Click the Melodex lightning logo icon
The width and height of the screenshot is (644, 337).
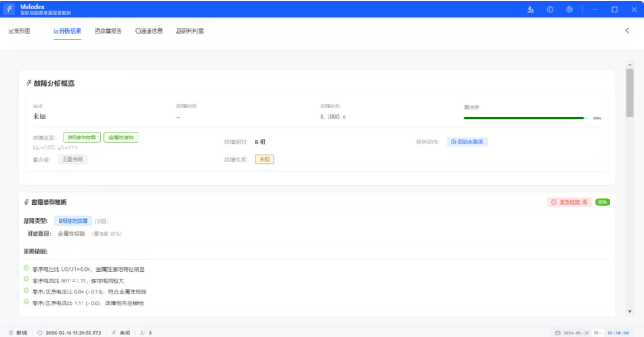[x=9, y=9]
